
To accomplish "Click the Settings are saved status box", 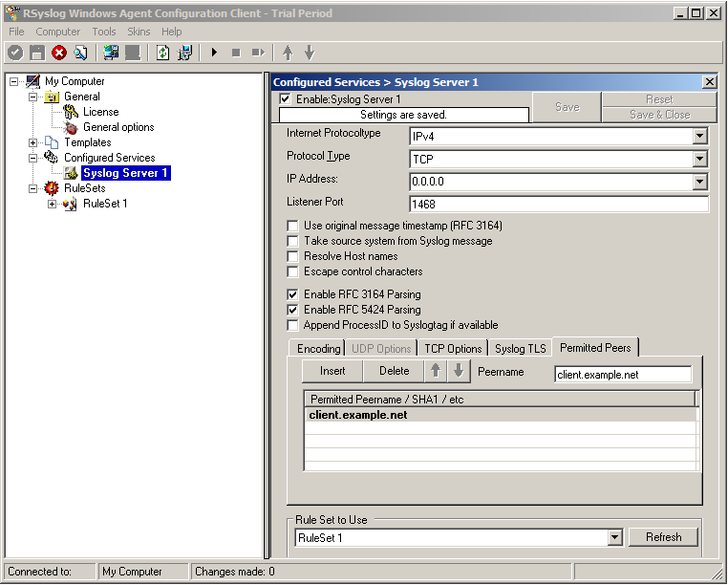I will (x=403, y=115).
